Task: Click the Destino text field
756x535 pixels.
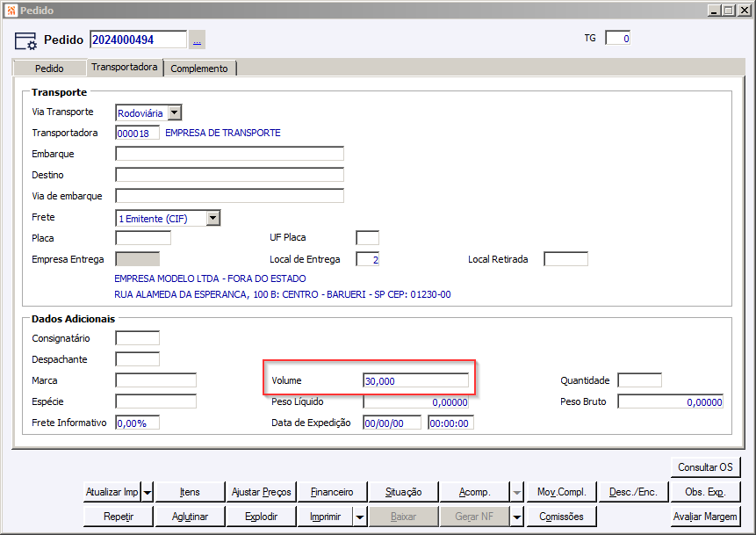Action: tap(229, 175)
